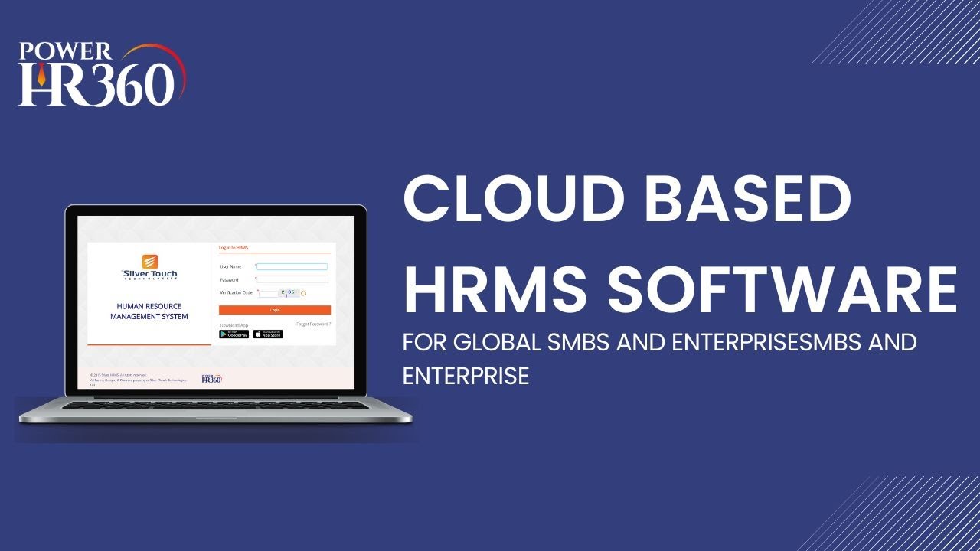The image size is (980, 551).
Task: Click the 'Password' field label
Action: [x=229, y=280]
